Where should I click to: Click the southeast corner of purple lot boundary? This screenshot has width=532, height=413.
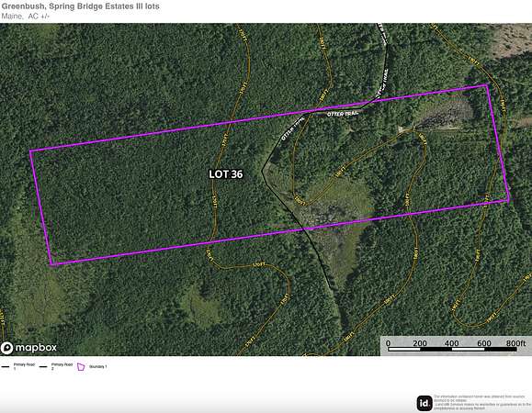point(508,201)
